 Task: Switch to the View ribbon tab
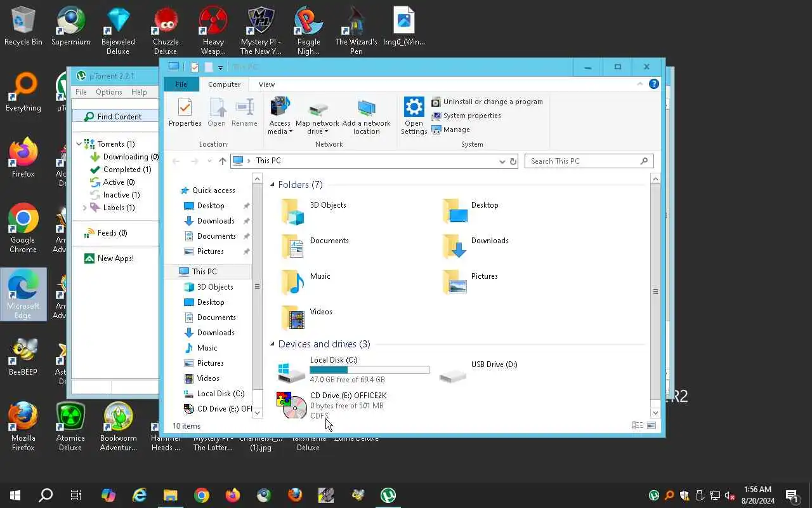266,84
